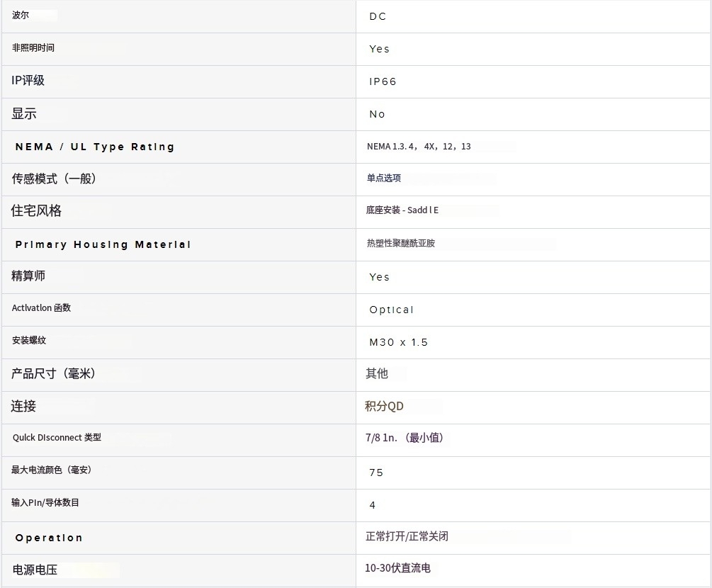Select the 传感模式（一般）label
The image size is (712, 588).
click(54, 179)
